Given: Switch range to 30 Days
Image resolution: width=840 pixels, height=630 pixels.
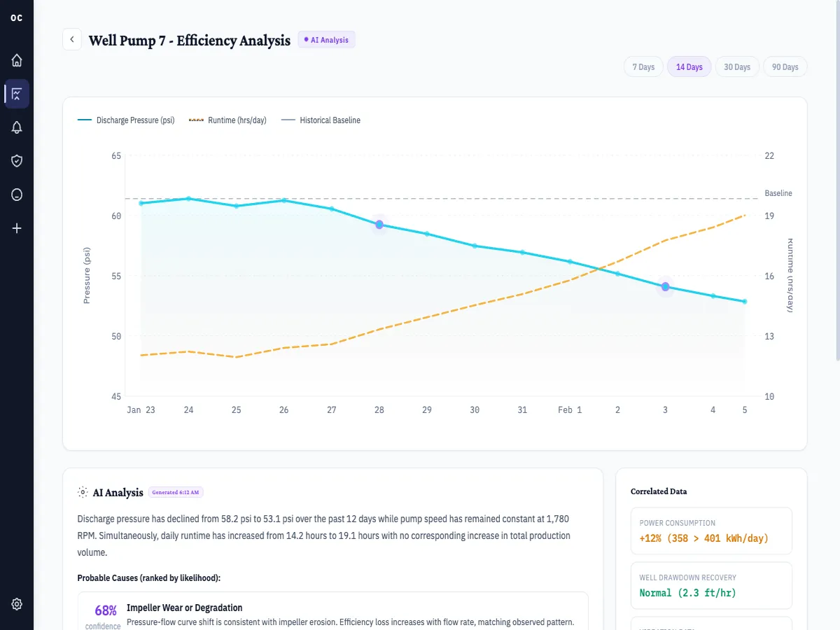Looking at the screenshot, I should click(x=737, y=67).
